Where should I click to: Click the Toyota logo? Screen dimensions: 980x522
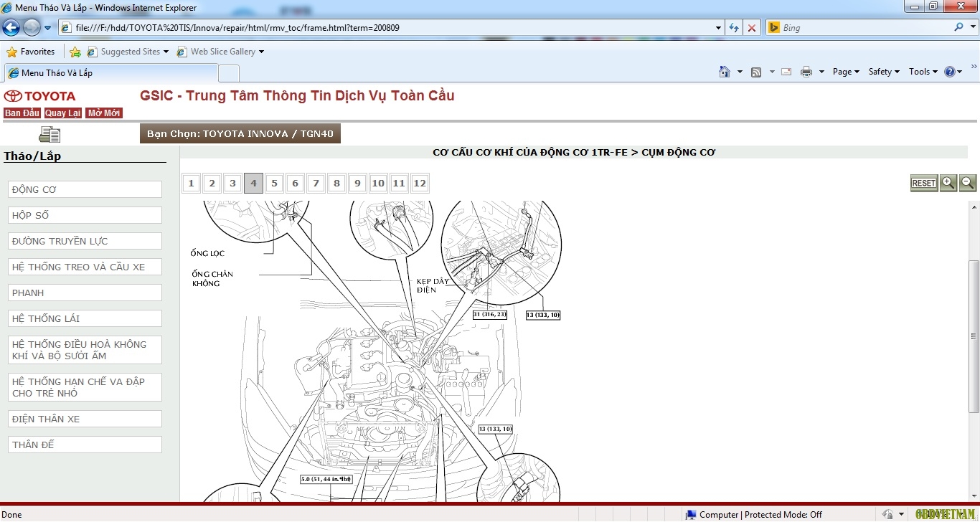pos(39,96)
